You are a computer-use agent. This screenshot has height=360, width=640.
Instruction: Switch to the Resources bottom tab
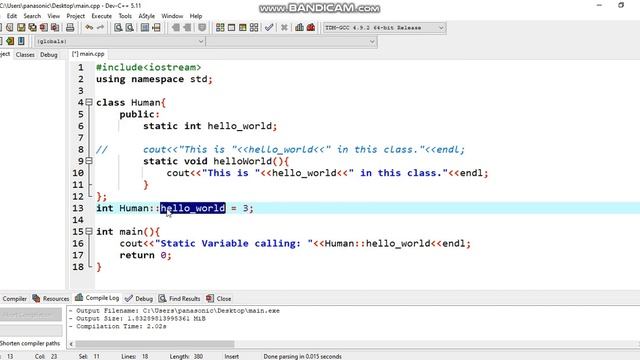coord(51,299)
